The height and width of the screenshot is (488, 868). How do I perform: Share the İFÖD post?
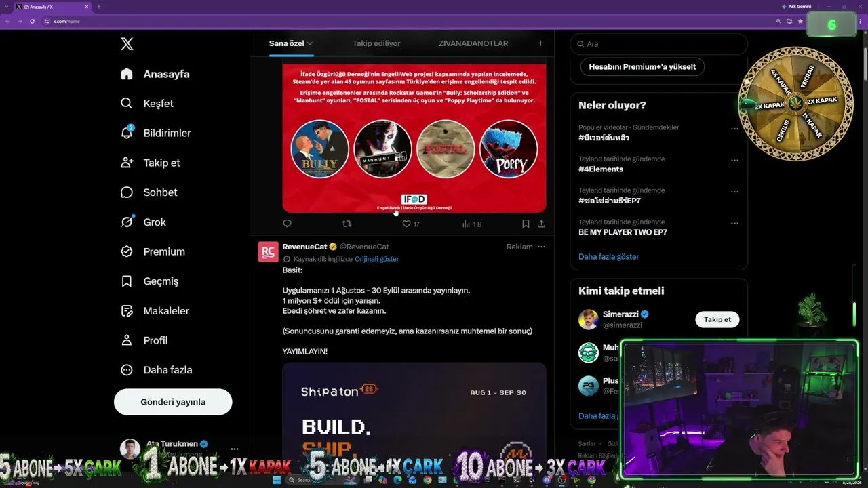[541, 224]
